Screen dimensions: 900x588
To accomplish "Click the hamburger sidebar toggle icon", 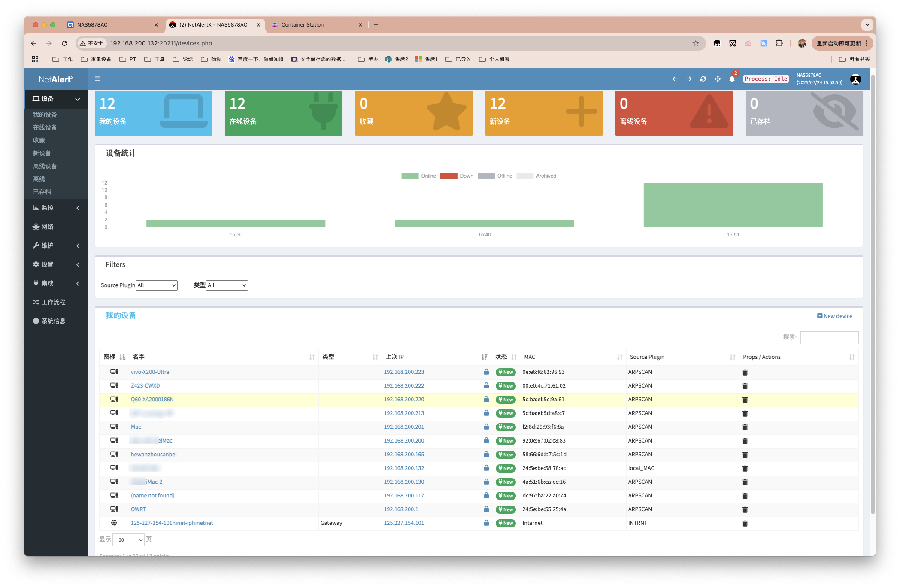I will click(x=97, y=79).
